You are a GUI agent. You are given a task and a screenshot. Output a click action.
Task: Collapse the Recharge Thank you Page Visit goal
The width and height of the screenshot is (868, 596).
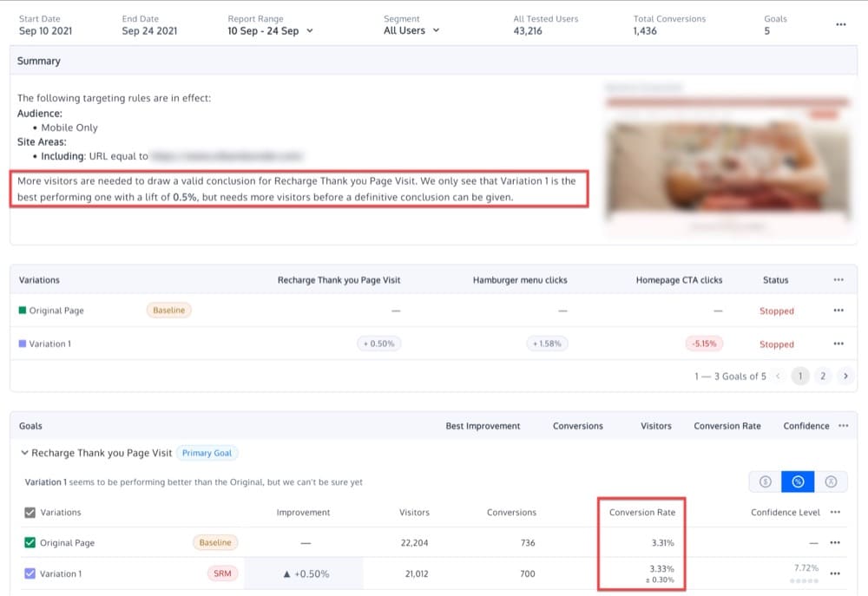(x=24, y=453)
